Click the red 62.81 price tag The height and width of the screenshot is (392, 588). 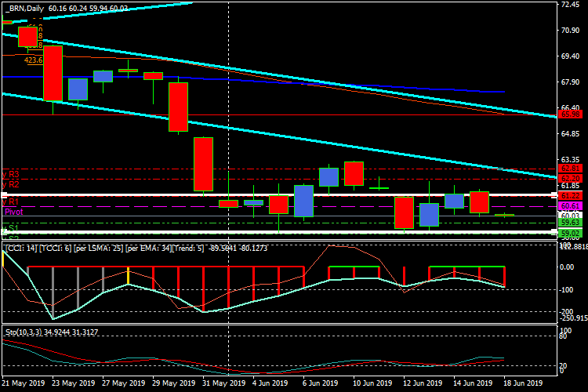tap(570, 168)
